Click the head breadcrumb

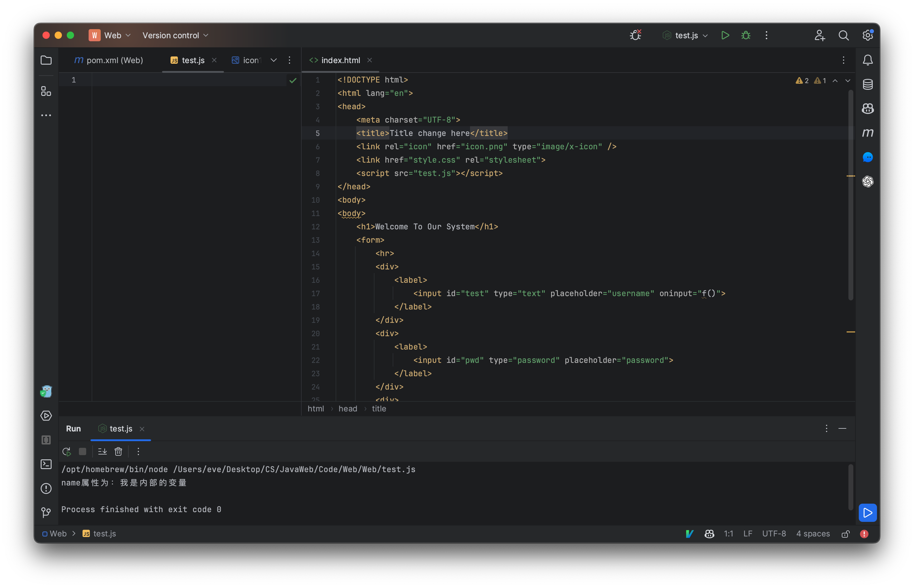(348, 409)
